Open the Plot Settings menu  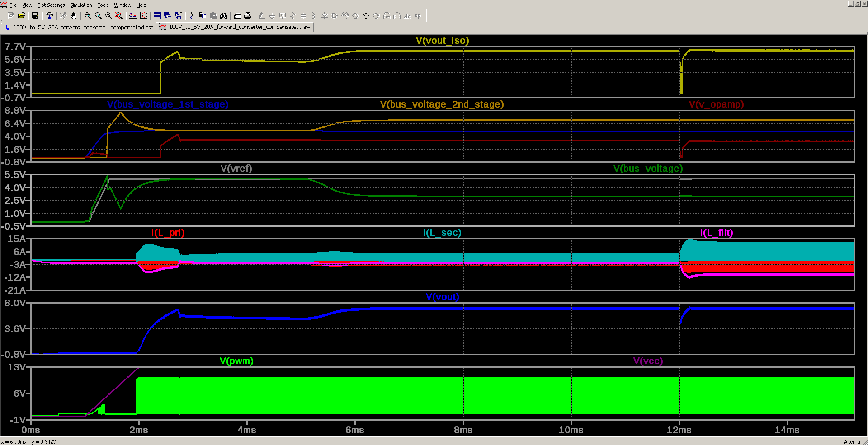coord(51,5)
